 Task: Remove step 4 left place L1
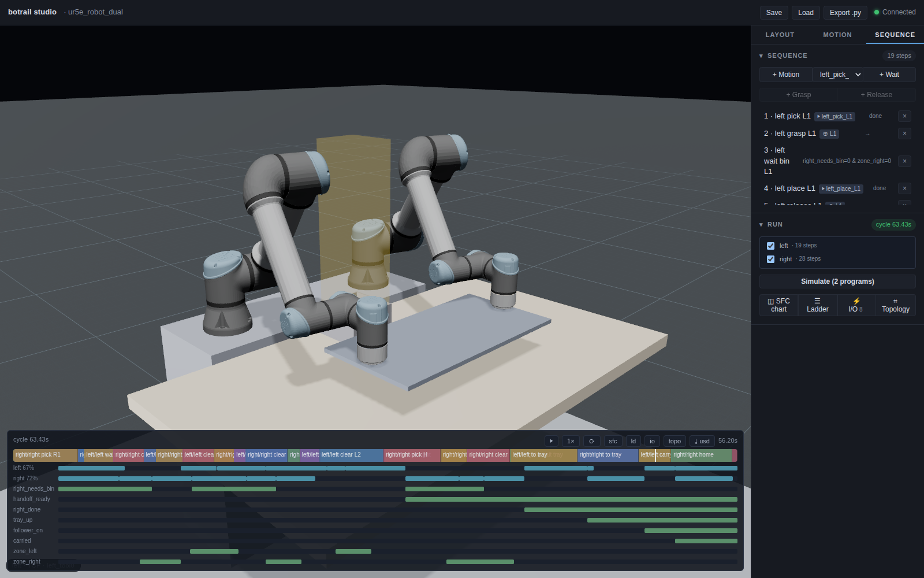(904, 188)
